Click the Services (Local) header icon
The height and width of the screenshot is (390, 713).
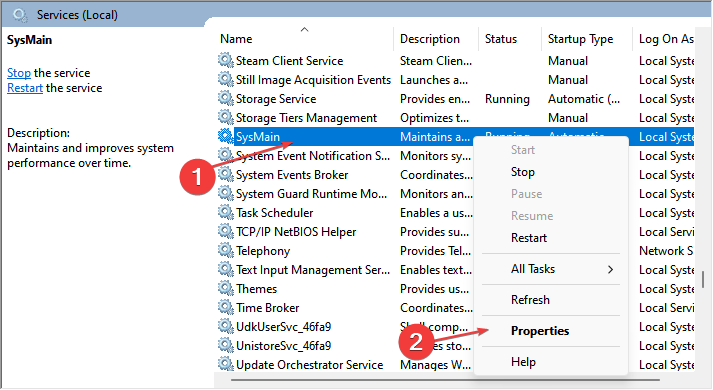pos(20,15)
